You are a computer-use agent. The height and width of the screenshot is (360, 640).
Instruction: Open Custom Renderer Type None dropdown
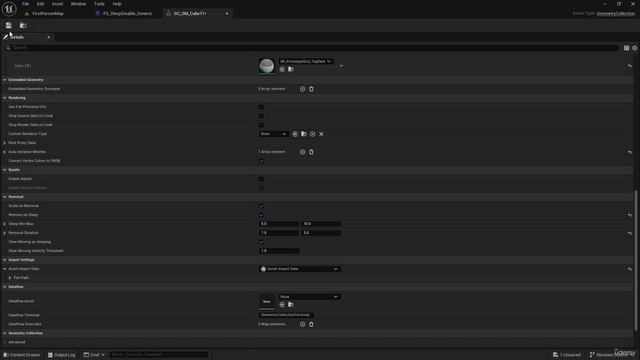273,134
